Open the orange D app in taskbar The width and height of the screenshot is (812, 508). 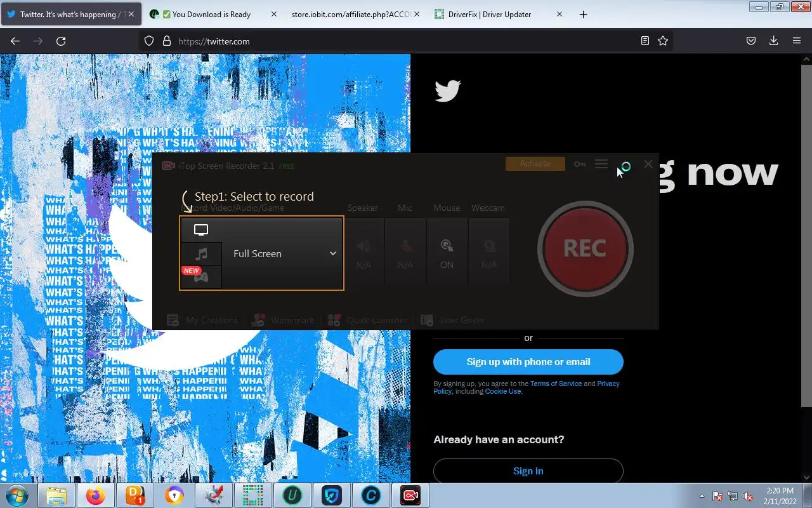point(135,495)
